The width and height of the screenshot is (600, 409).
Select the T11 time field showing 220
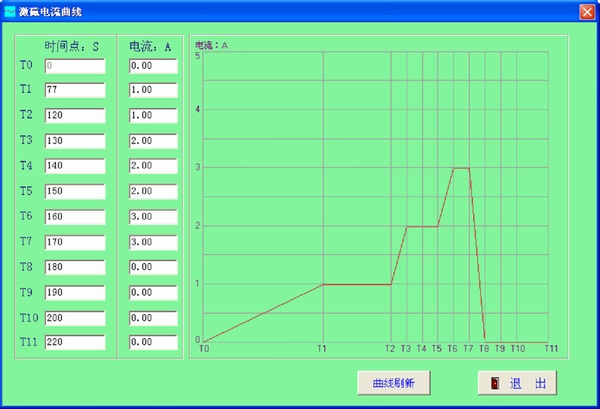[x=74, y=342]
